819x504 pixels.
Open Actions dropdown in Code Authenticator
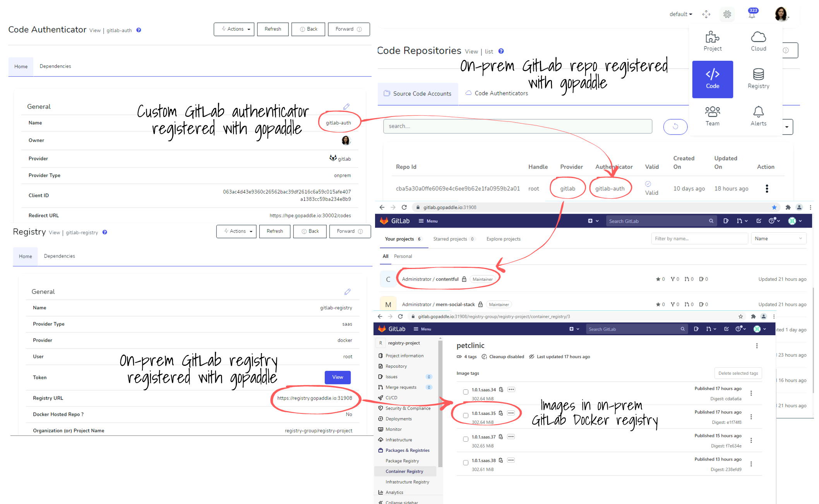pos(234,29)
